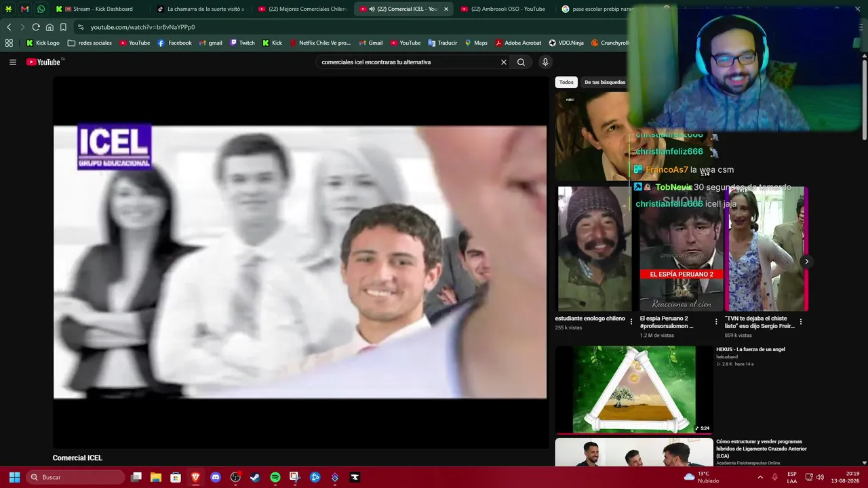Show next Shorts with the right arrow
868x488 pixels.
pos(806,261)
